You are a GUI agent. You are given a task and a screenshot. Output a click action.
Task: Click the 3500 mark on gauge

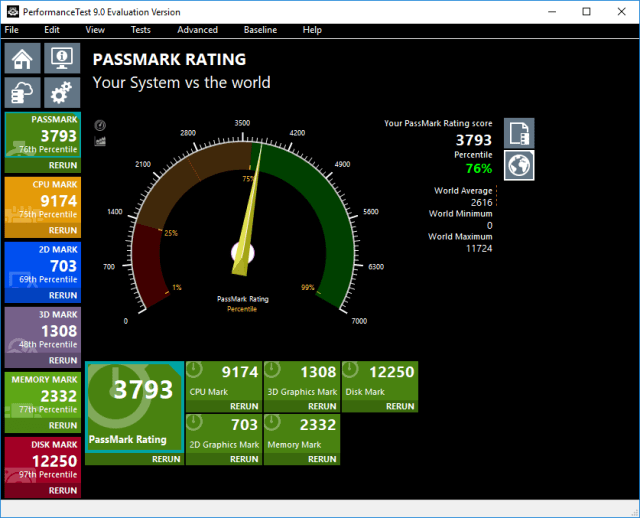242,123
